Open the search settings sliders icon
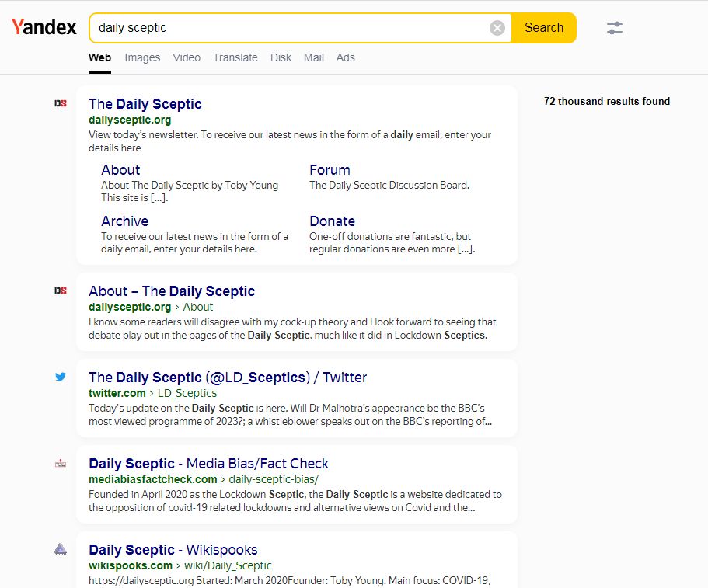The height and width of the screenshot is (588, 708). [615, 28]
